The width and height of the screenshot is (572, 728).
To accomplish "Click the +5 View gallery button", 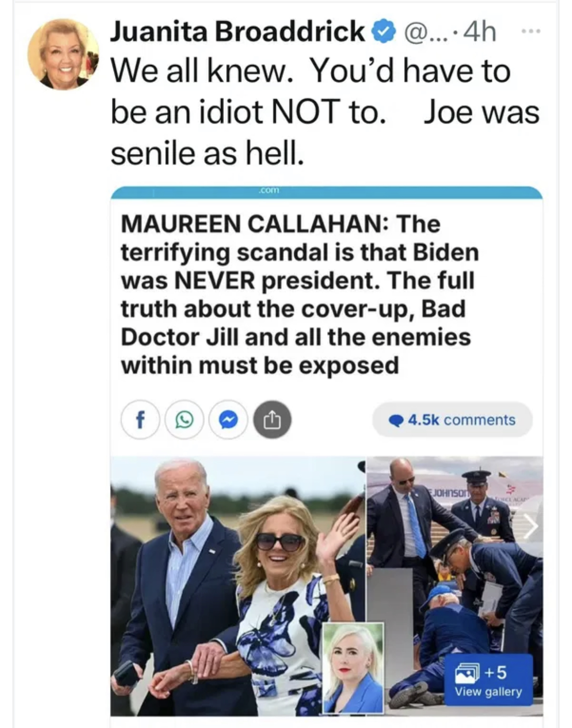I will click(488, 681).
